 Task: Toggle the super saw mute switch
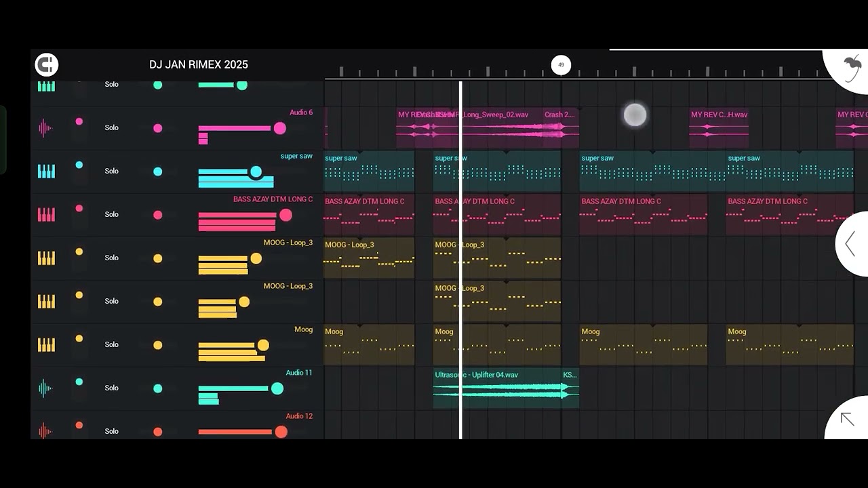[x=79, y=165]
